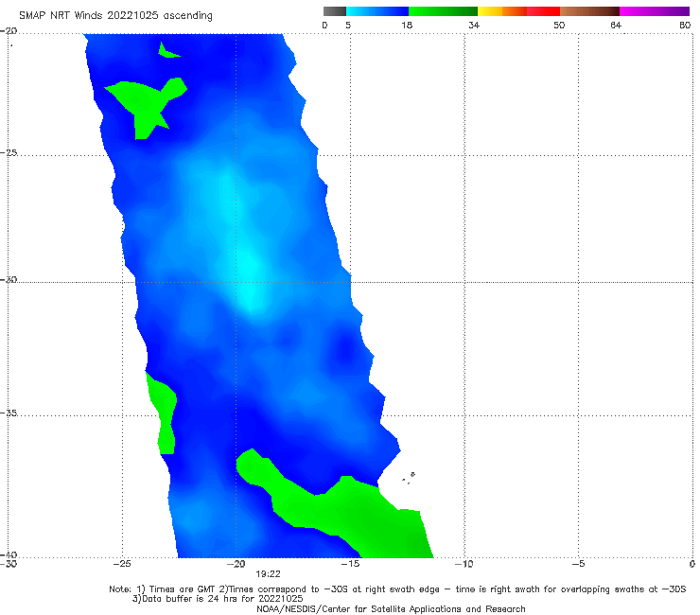Click the x-axis longitude label '-25'
Screen dimensions: 700x615
point(122,564)
